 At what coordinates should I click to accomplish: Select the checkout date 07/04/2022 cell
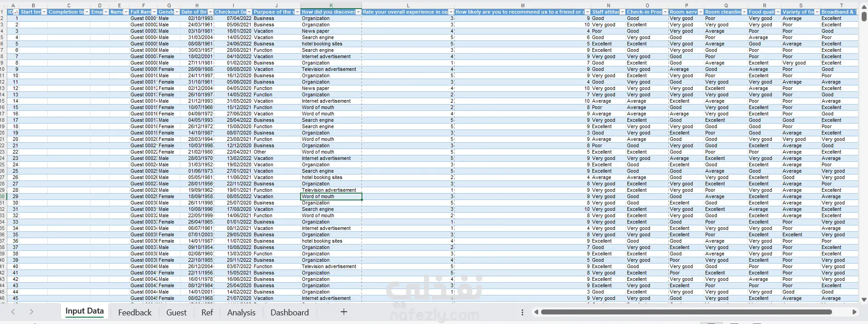point(233,19)
